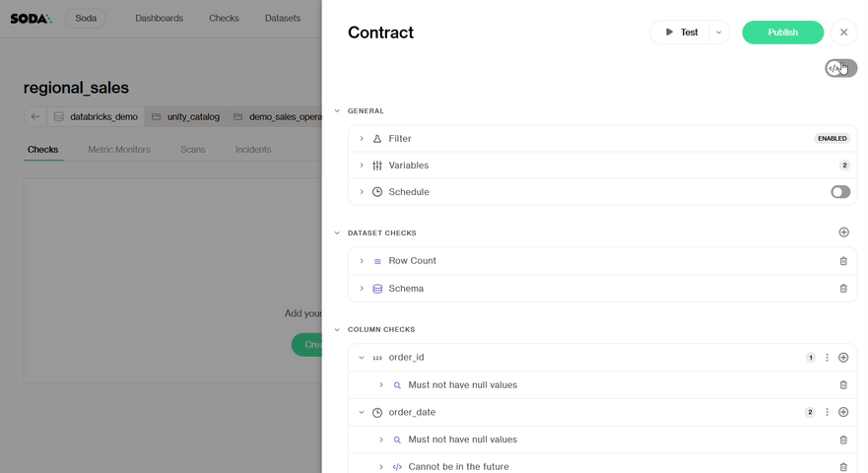Viewport: 868px width, 473px height.
Task: Switch to the Metric Monitors tab
Action: click(x=119, y=150)
